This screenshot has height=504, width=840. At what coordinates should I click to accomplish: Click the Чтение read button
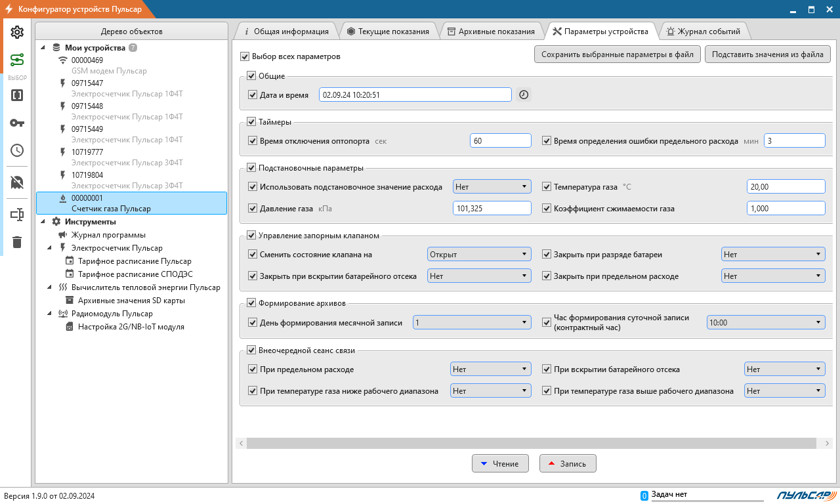tap(500, 463)
